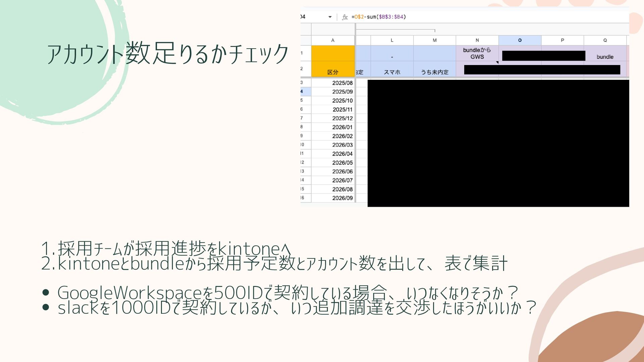Click row header 1 of the sheet
The width and height of the screenshot is (644, 362).
306,53
